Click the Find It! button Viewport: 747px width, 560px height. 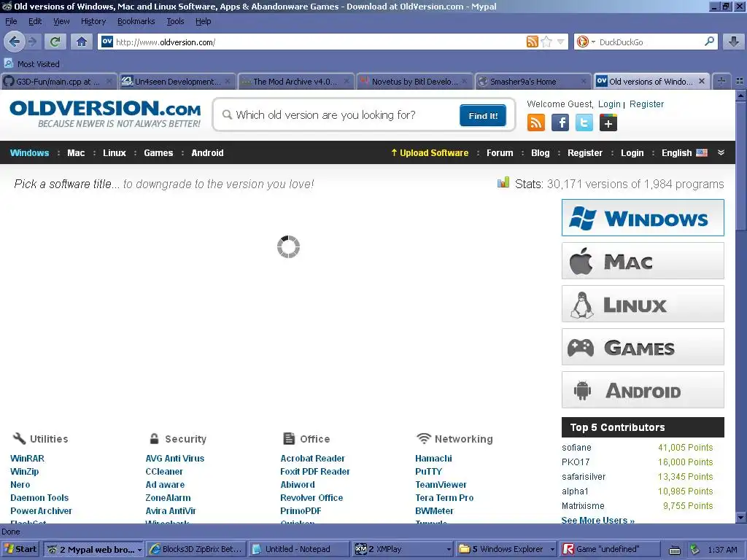click(x=483, y=116)
